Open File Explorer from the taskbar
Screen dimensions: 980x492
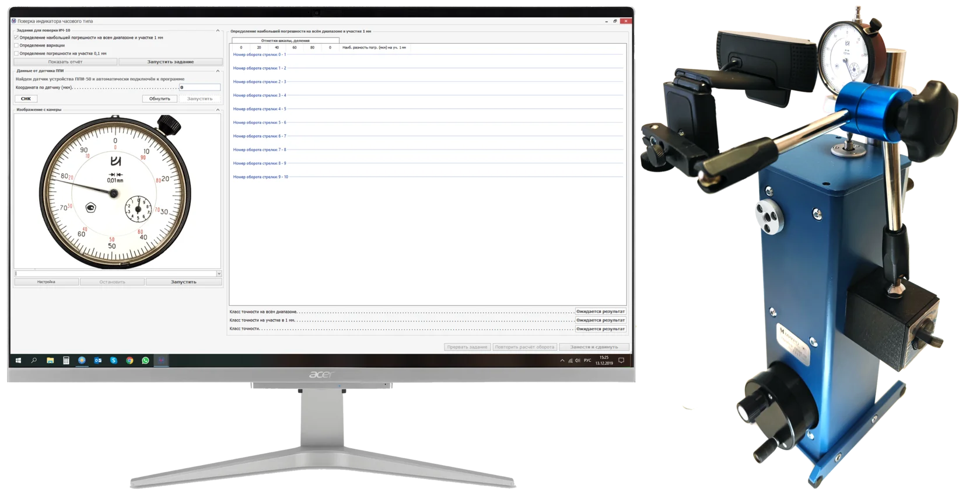[x=50, y=361]
